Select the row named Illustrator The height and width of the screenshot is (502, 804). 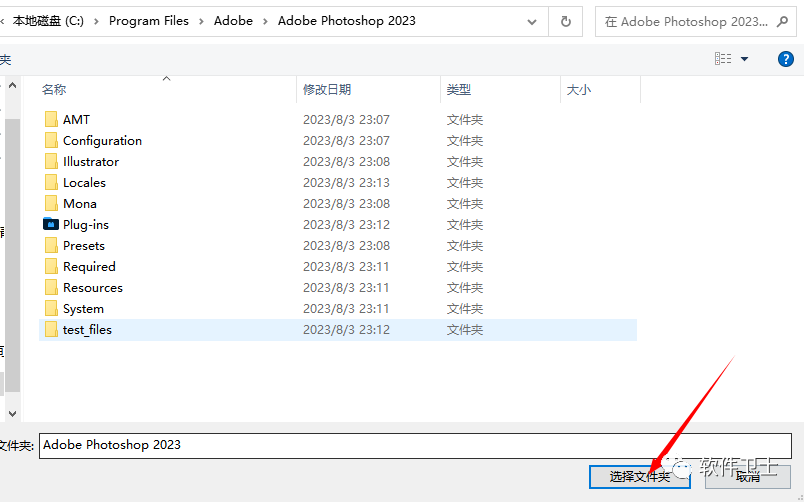pos(337,162)
